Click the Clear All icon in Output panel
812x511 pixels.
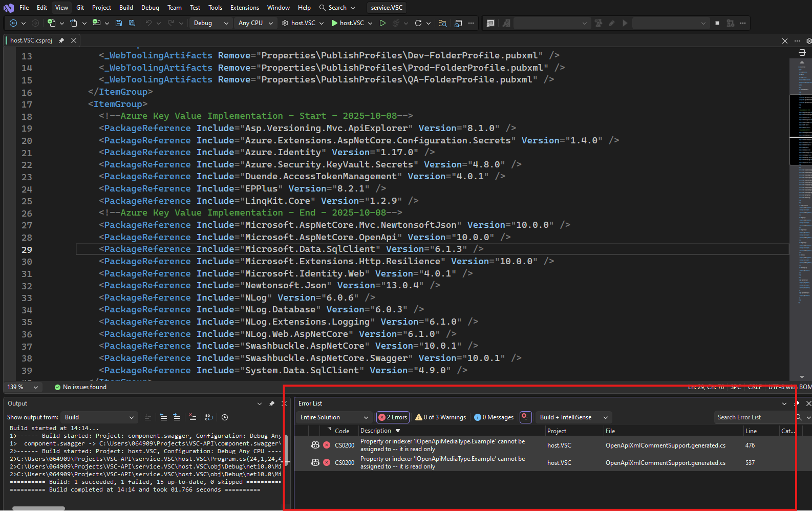pos(193,417)
